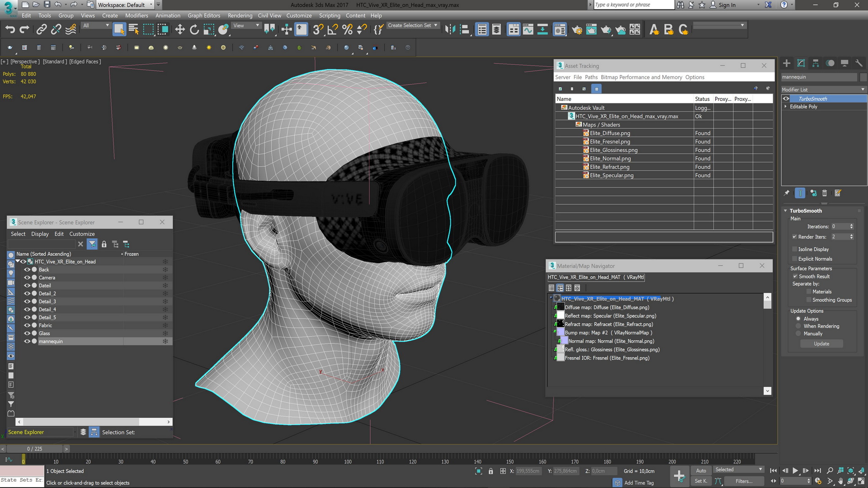Toggle Render Iters checkbox
Viewport: 868px width, 488px height.
pyautogui.click(x=794, y=237)
